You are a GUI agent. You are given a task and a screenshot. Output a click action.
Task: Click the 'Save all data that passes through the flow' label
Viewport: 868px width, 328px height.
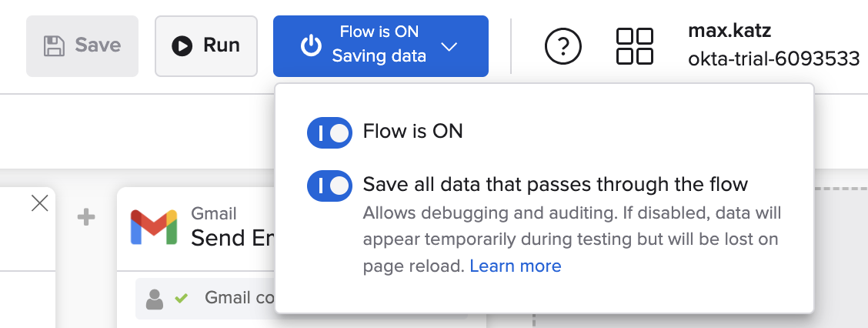click(x=555, y=185)
